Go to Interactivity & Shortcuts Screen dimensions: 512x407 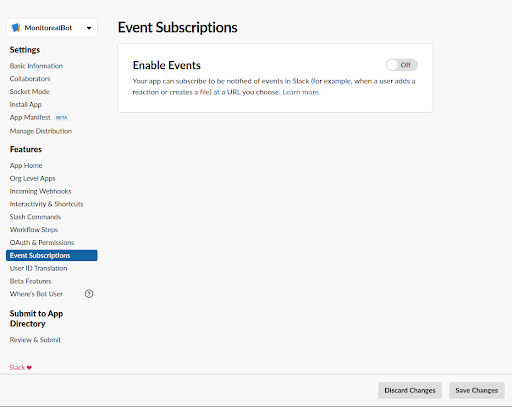(x=46, y=204)
